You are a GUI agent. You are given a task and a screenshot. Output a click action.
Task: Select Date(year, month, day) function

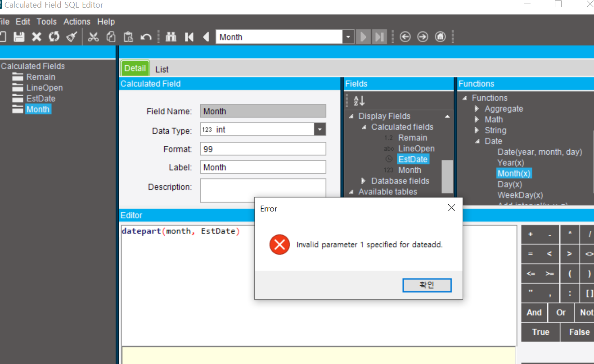[540, 152]
